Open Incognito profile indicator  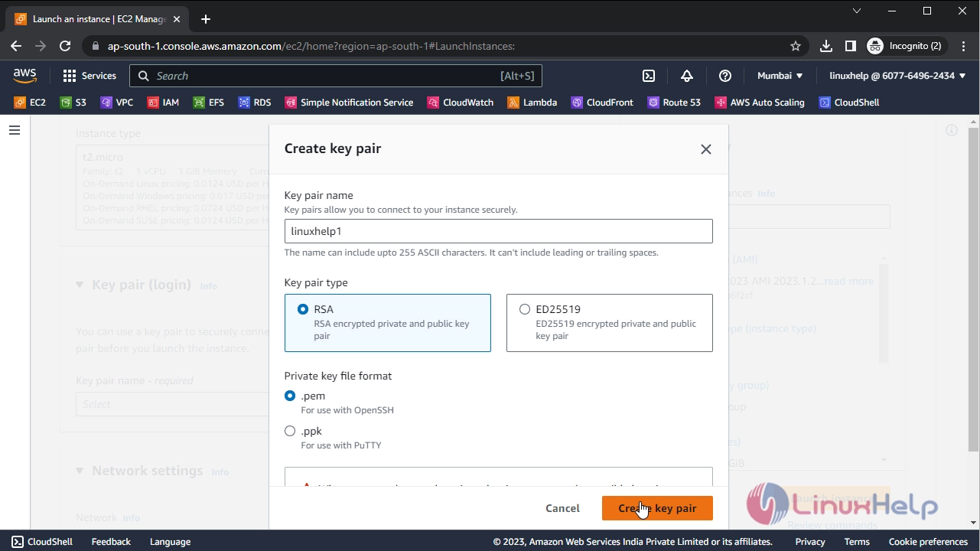904,46
